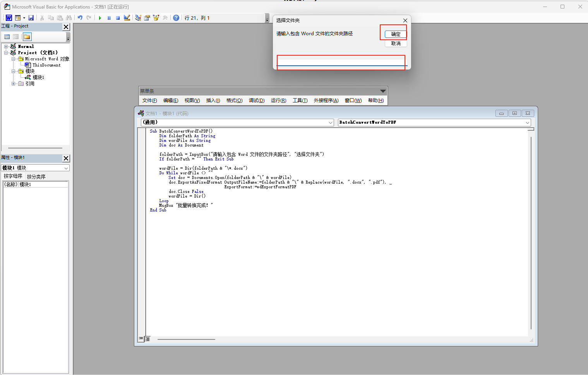Click View Code icon in Project pane
Viewport: 588px width, 375px height.
7,37
